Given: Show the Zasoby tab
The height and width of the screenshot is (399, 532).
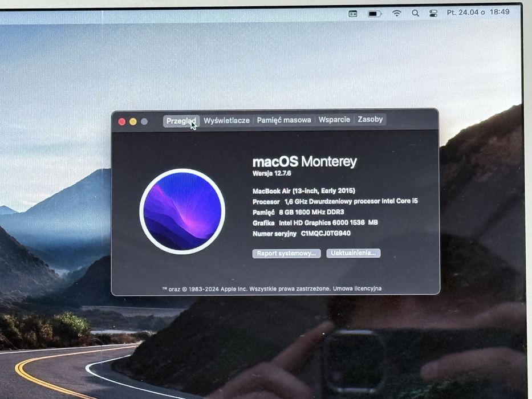Looking at the screenshot, I should [x=370, y=119].
